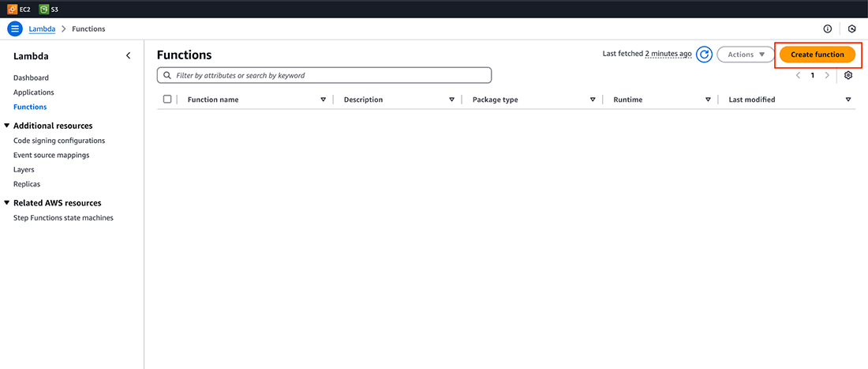Click the Lambda breadcrumb link

(x=42, y=28)
